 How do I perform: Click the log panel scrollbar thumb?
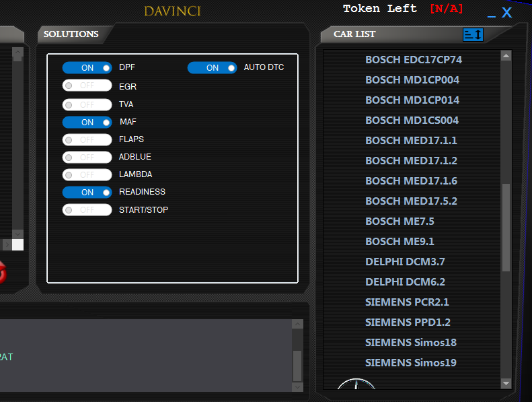[297, 366]
